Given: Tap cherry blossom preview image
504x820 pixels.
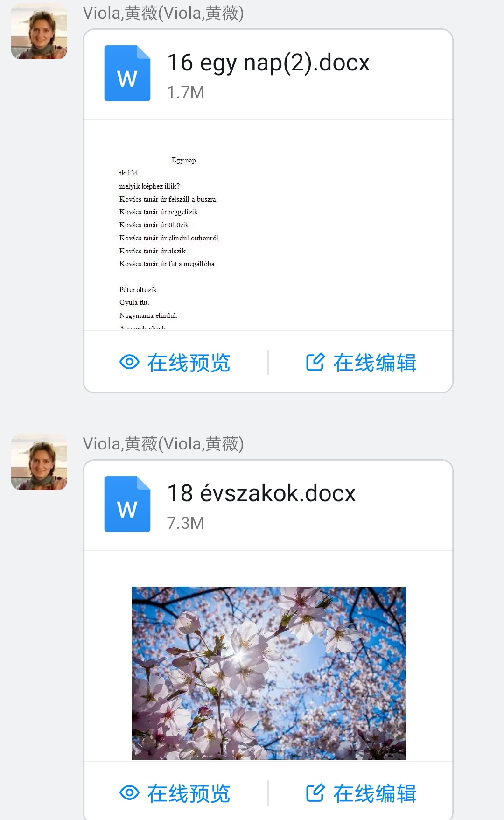Looking at the screenshot, I should [269, 673].
